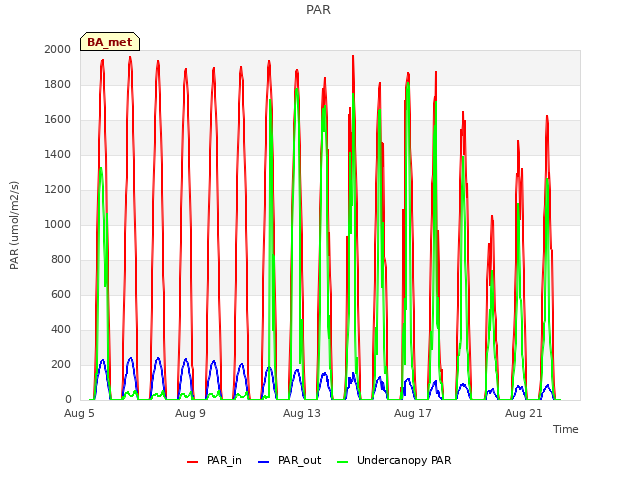Click the 1800 y-axis tick label
Image resolution: width=640 pixels, height=480 pixels.
58,84
